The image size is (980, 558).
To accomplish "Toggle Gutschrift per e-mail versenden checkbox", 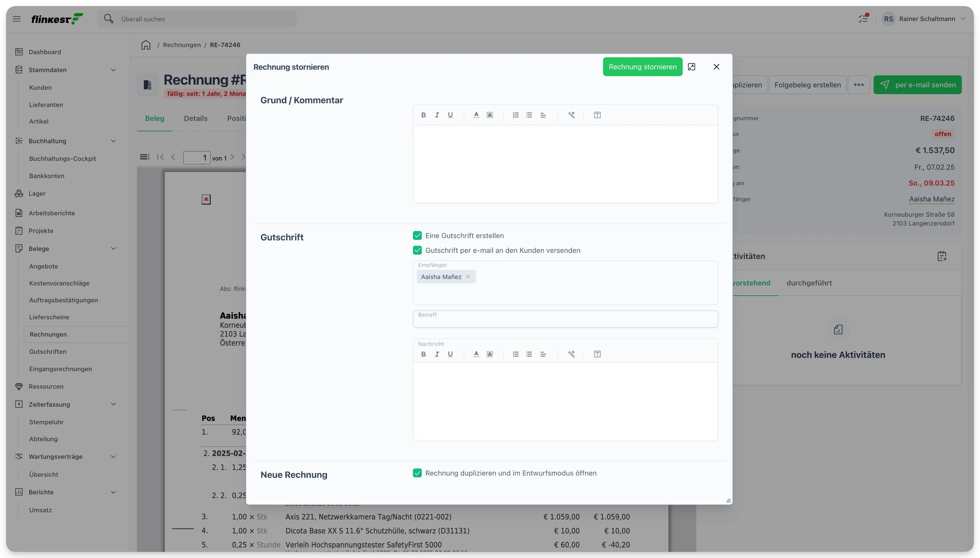I will [x=417, y=250].
